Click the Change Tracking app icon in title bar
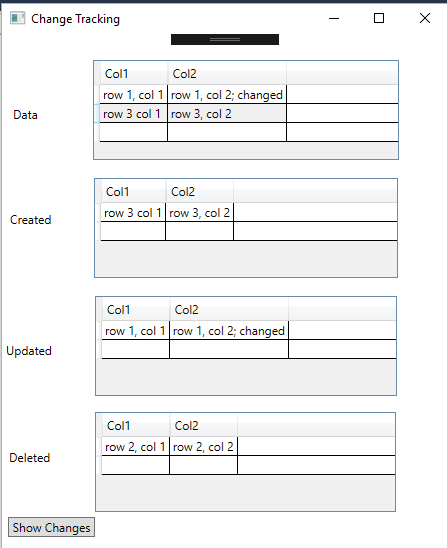This screenshot has width=447, height=548. coord(17,18)
